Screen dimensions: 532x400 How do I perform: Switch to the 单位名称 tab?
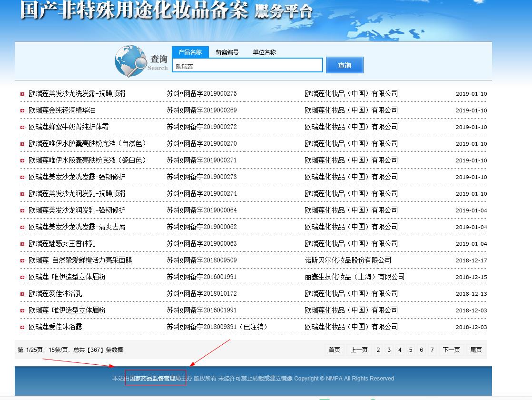pyautogui.click(x=264, y=52)
